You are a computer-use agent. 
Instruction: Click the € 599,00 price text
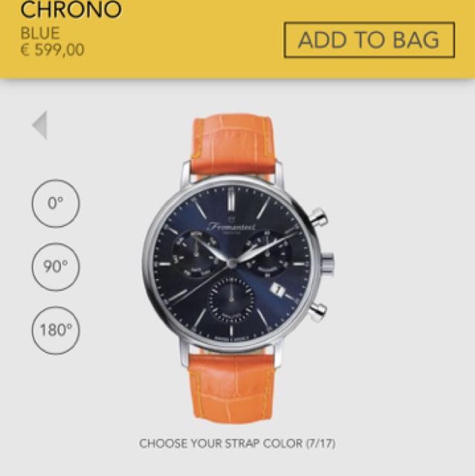(52, 50)
